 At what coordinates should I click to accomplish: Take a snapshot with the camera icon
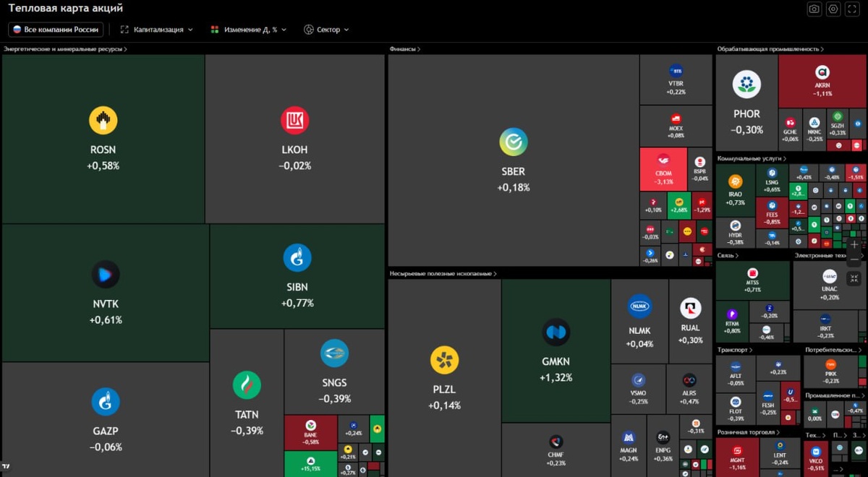[x=814, y=9]
